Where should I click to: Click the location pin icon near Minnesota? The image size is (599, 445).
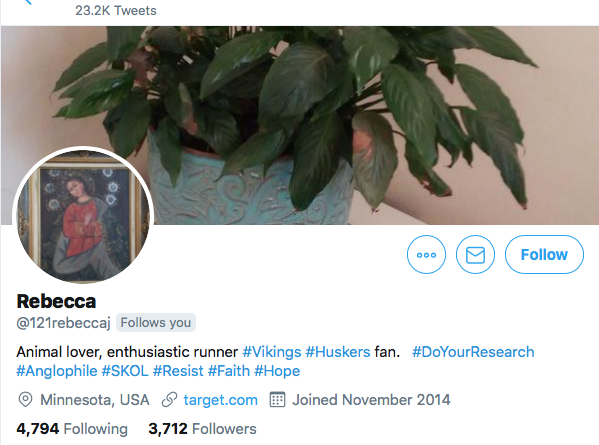(x=25, y=400)
